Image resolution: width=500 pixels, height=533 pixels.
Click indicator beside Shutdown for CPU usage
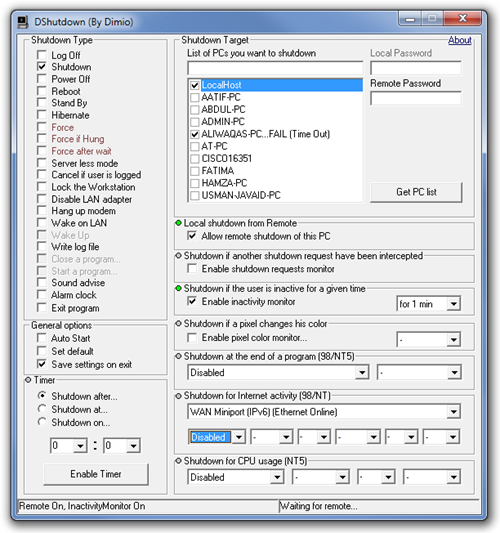click(x=178, y=461)
